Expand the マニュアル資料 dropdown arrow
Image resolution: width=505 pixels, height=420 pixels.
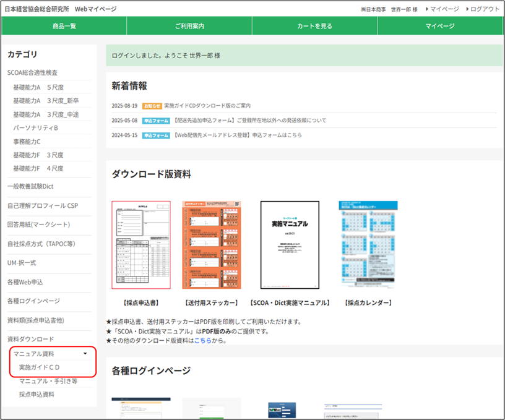click(85, 354)
